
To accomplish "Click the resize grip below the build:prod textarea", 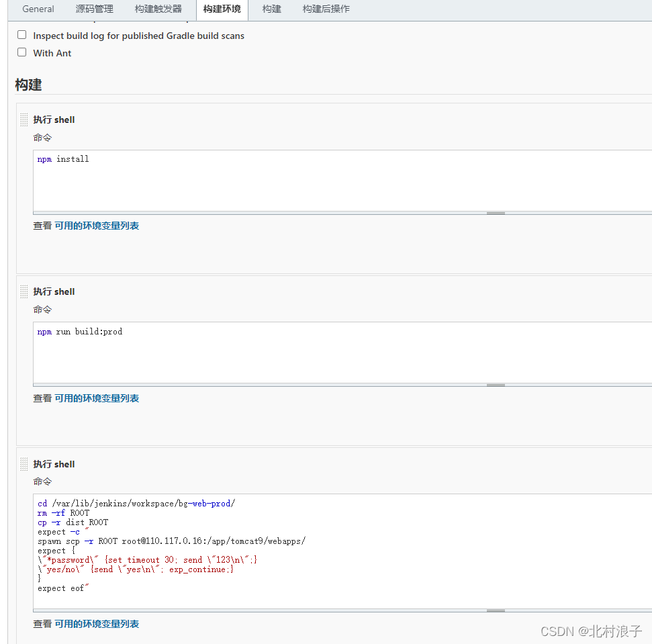I will pyautogui.click(x=496, y=385).
